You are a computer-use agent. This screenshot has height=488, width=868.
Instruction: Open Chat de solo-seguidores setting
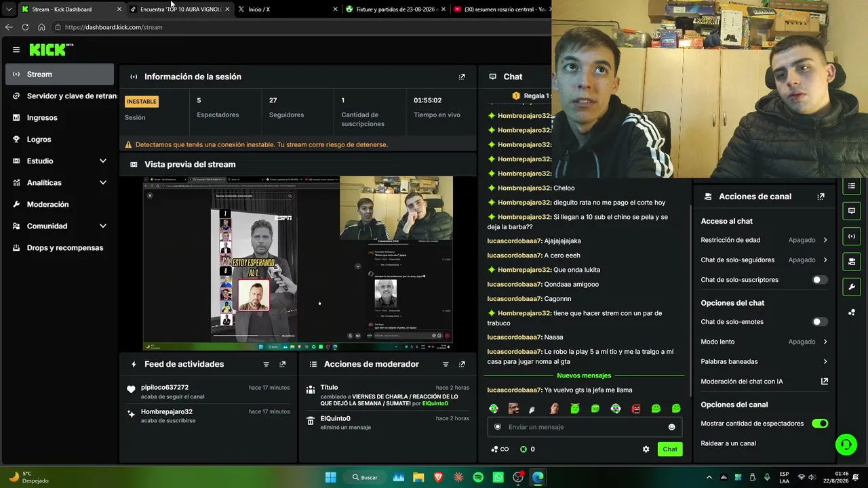(764, 260)
